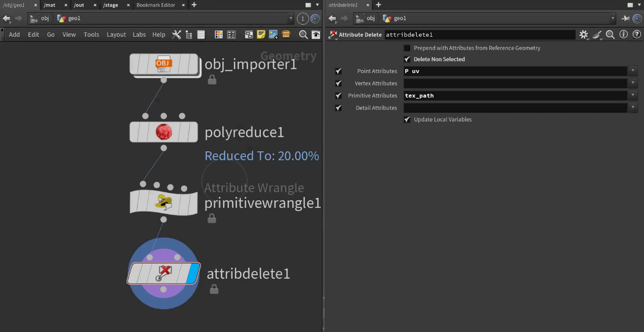This screenshot has width=644, height=332.
Task: Click the back arrow in parameter pane
Action: 332,18
